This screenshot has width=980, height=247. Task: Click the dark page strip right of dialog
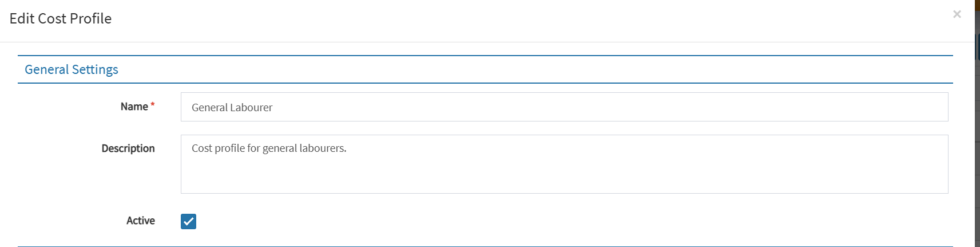(x=977, y=143)
